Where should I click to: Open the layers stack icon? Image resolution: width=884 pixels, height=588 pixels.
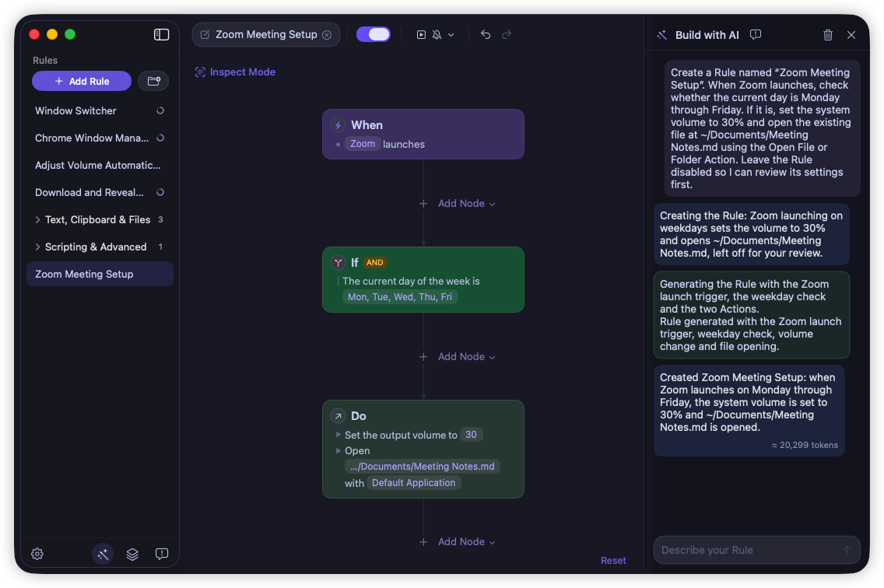[x=132, y=555]
